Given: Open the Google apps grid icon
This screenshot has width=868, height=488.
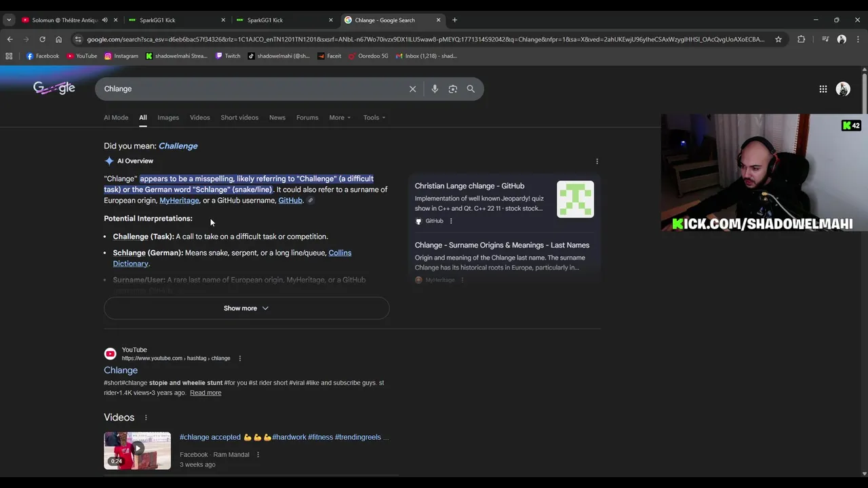Looking at the screenshot, I should [823, 89].
